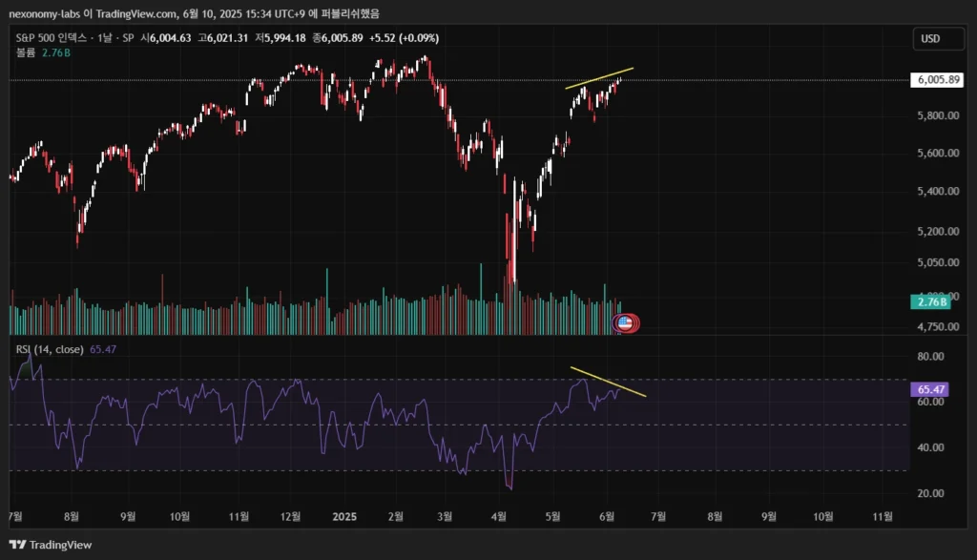This screenshot has height=560, width=977.
Task: Click the 20.00 level on RSI scale
Action: 930,493
